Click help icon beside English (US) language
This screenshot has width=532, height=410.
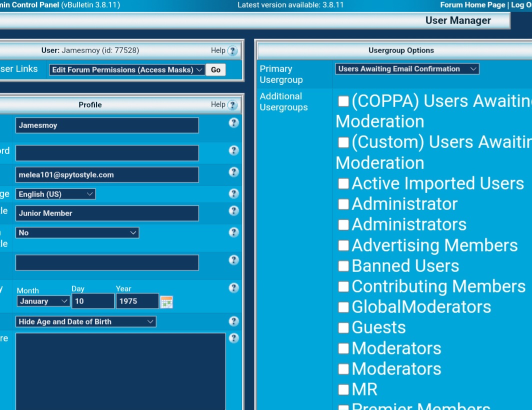(x=233, y=194)
